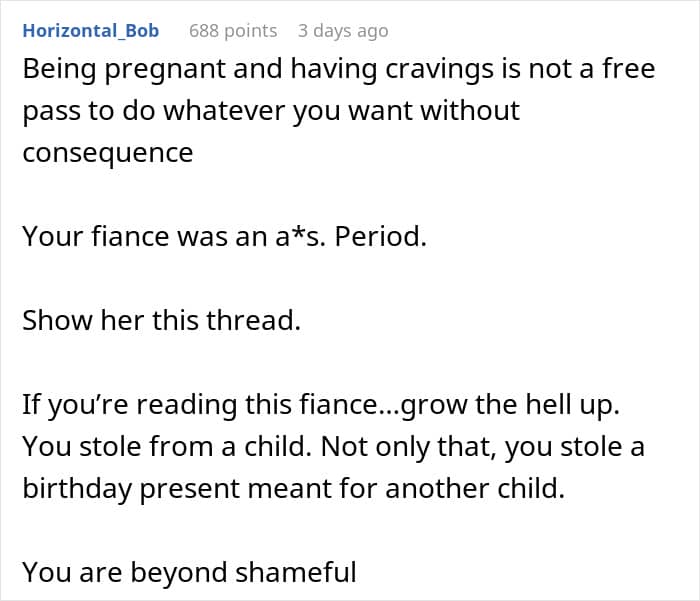This screenshot has width=700, height=601.
Task: Click the line pass to do whatever you want
Action: click(271, 111)
